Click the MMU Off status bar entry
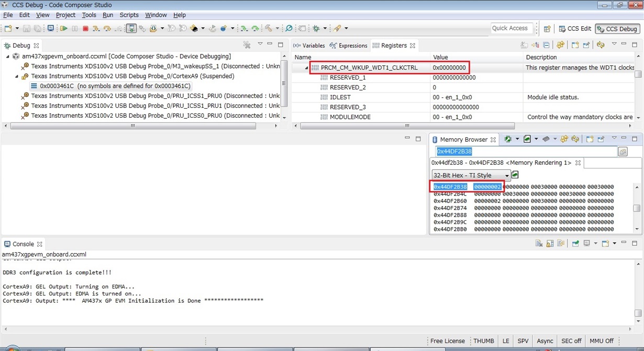Screen dimensions: 644x351 pos(601,341)
